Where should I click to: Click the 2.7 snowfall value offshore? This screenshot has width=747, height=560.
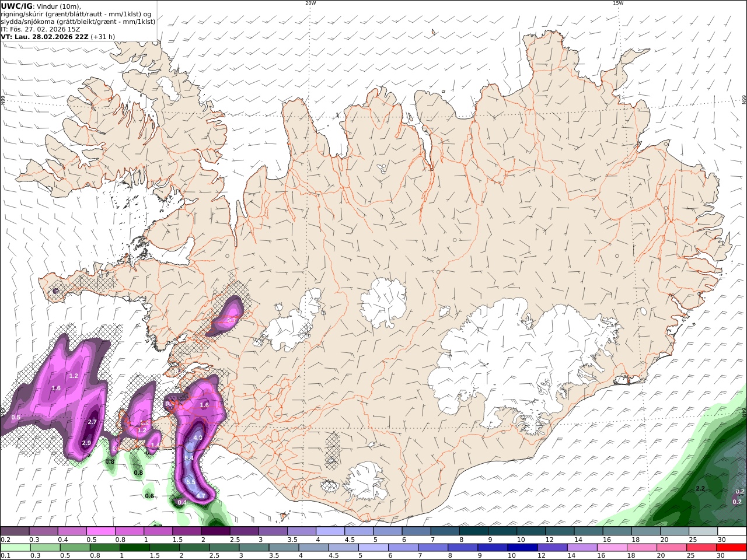coord(92,422)
